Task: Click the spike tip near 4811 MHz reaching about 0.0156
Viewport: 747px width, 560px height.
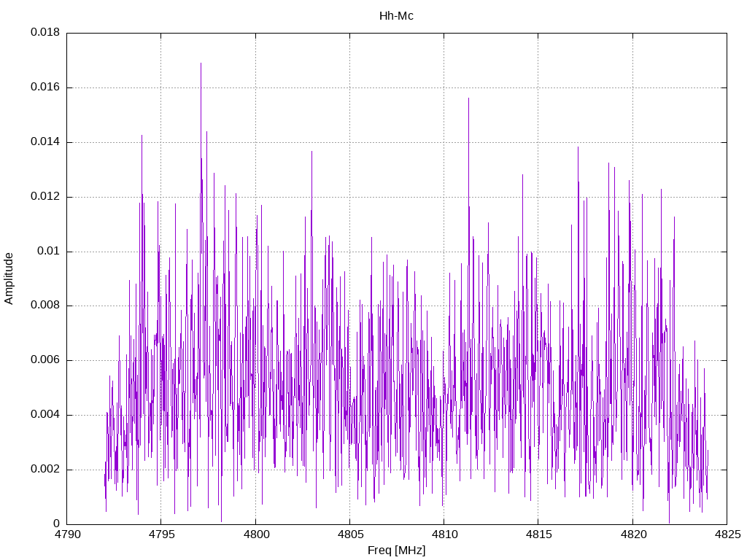Action: 468,98
